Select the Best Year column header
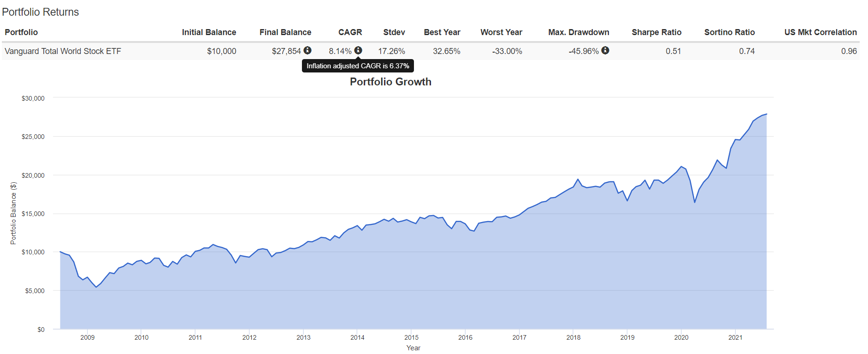868x354 pixels. 442,32
